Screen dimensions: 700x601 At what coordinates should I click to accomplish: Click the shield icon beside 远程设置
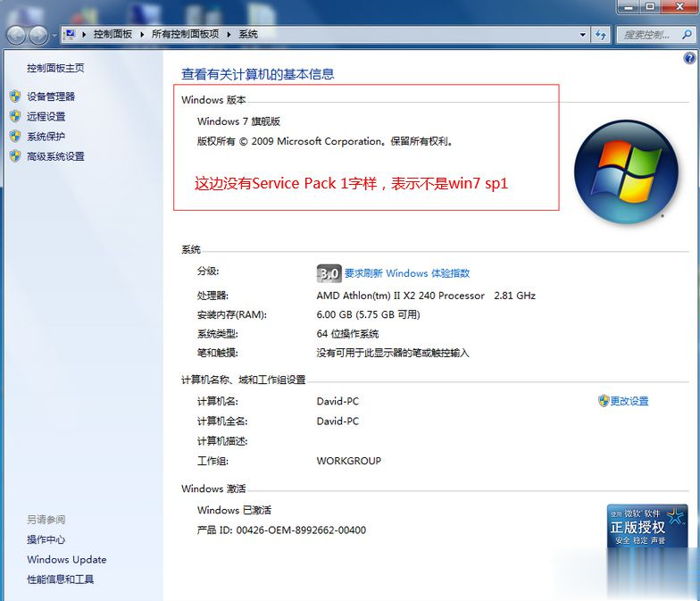click(15, 116)
